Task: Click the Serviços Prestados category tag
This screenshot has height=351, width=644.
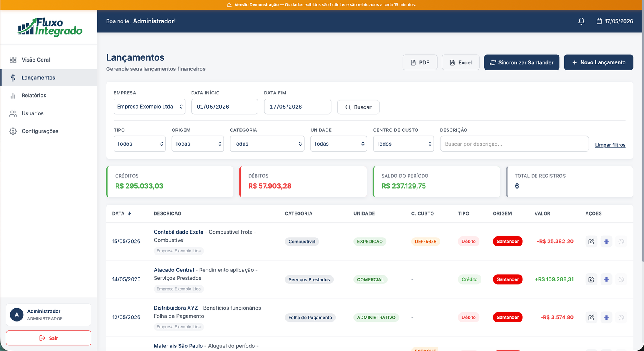Action: point(309,280)
